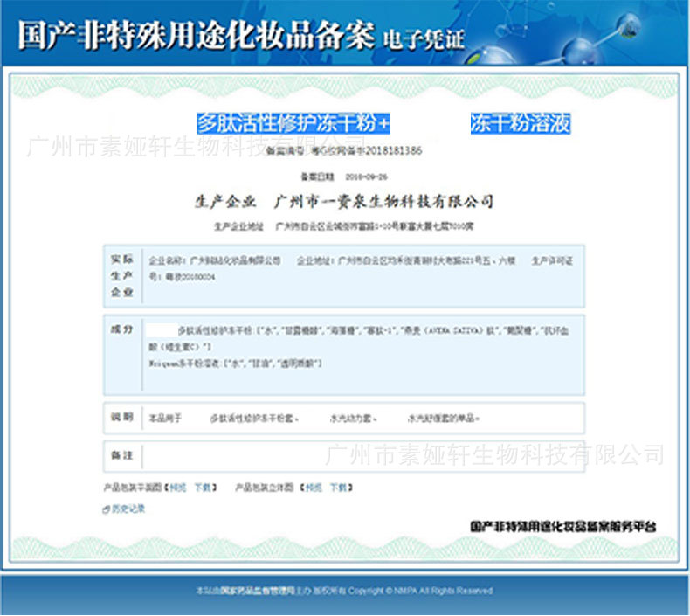Open the 历史记录 history link
Screen dimensions: 690x616
[128, 509]
